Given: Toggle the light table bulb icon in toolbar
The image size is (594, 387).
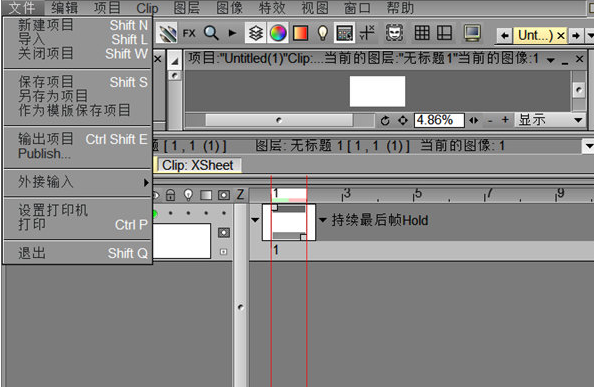Looking at the screenshot, I should (x=322, y=33).
